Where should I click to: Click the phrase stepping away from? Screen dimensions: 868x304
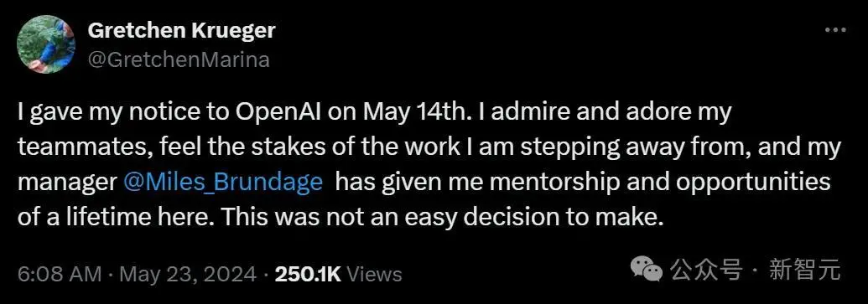[601, 148]
